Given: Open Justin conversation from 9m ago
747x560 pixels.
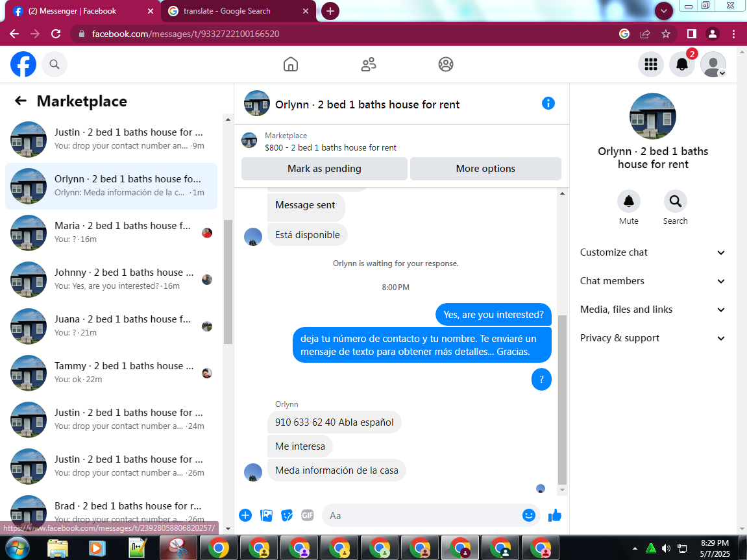Looking at the screenshot, I should (x=111, y=139).
